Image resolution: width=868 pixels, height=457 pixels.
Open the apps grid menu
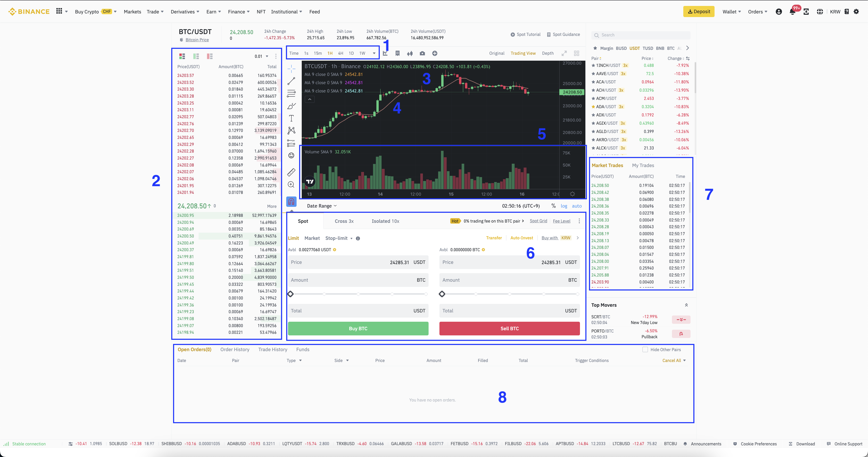click(x=59, y=11)
